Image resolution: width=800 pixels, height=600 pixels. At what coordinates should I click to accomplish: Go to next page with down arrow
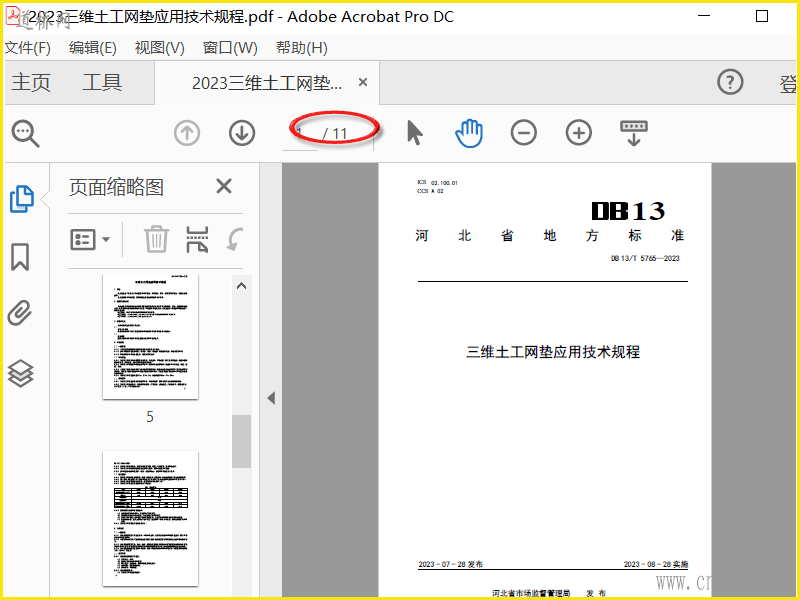242,133
